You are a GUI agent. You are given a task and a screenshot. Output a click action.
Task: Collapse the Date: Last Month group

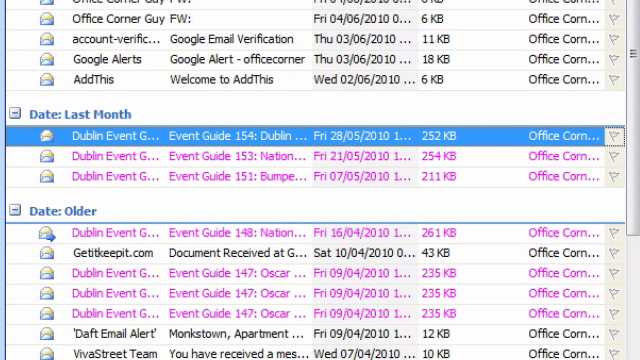pyautogui.click(x=15, y=113)
